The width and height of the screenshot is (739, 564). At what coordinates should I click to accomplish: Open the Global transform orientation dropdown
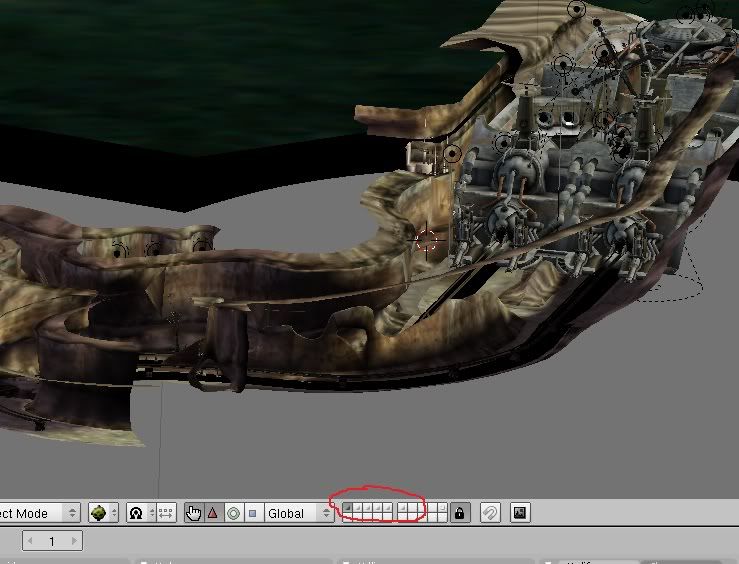coord(299,513)
